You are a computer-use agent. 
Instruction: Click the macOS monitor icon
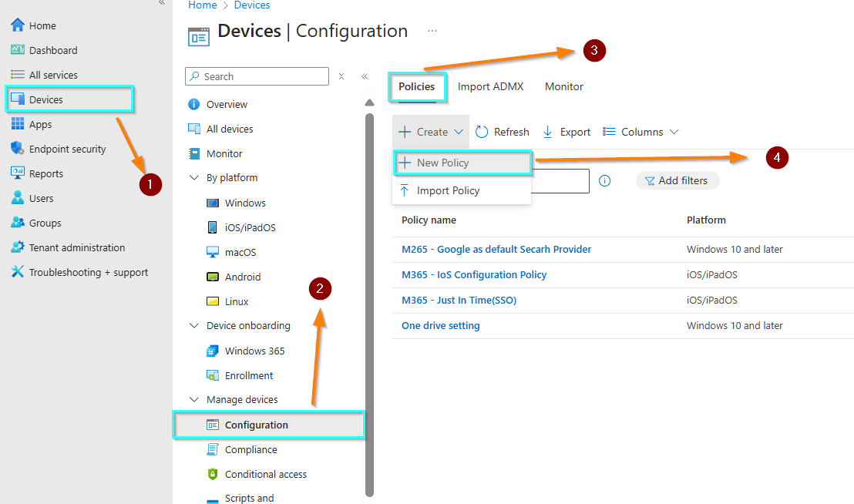tap(213, 252)
